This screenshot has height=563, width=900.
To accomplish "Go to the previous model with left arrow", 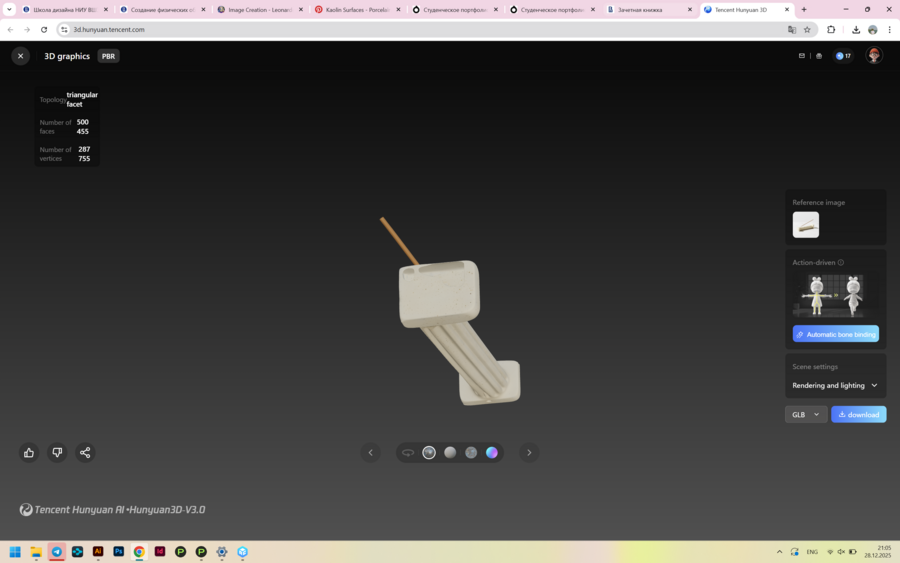I will point(370,453).
